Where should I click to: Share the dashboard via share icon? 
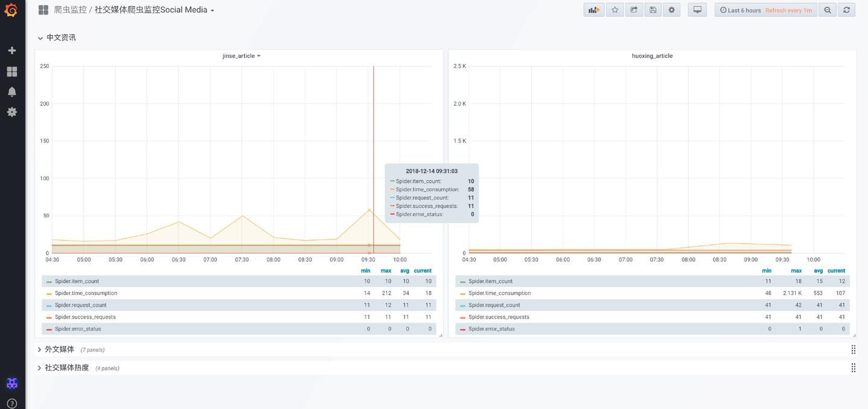pos(634,10)
